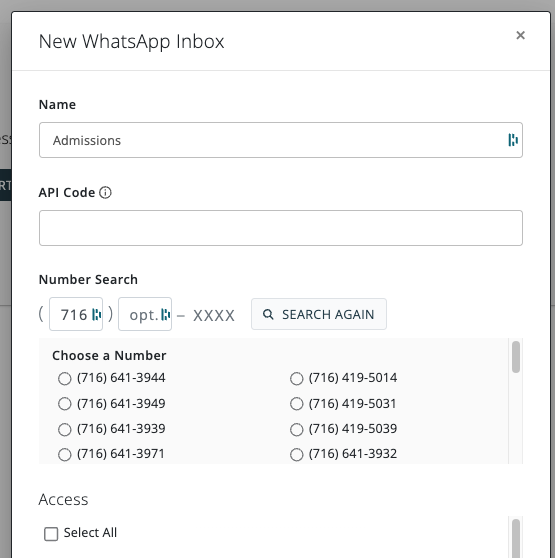Close the New WhatsApp Inbox dialog

tap(520, 35)
